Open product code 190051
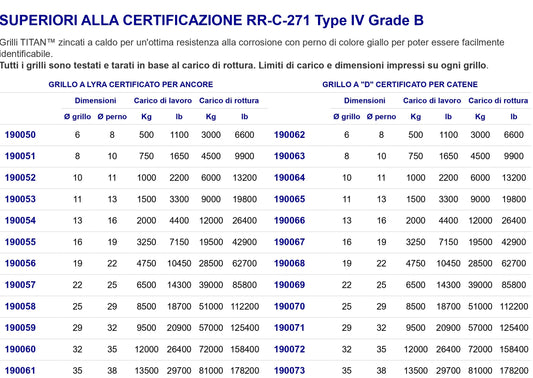 click(20, 156)
